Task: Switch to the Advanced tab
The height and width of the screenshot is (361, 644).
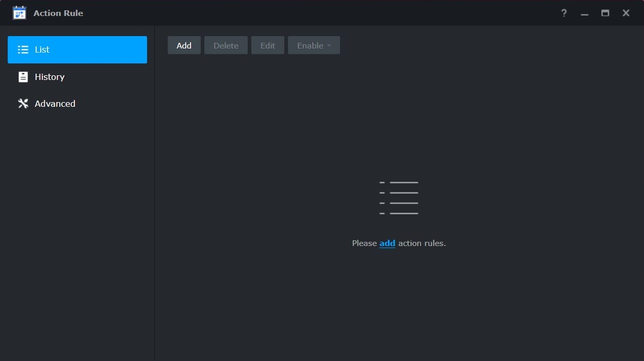Action: tap(77, 104)
